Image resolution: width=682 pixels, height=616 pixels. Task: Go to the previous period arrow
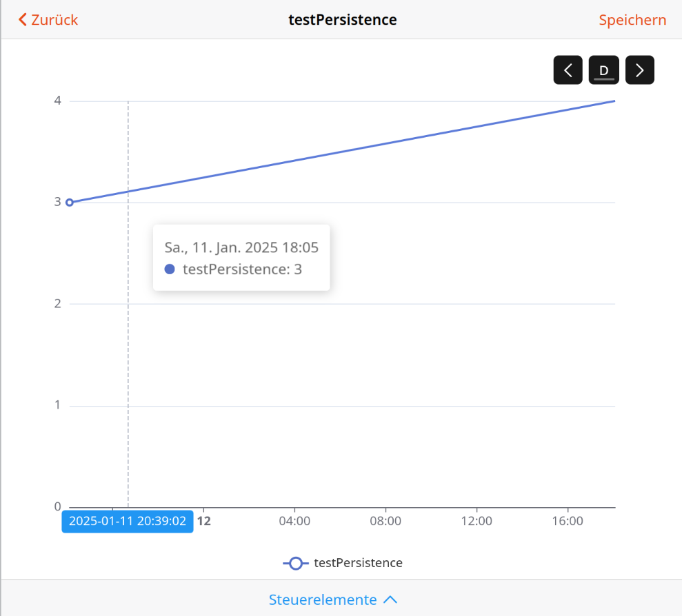(x=568, y=70)
